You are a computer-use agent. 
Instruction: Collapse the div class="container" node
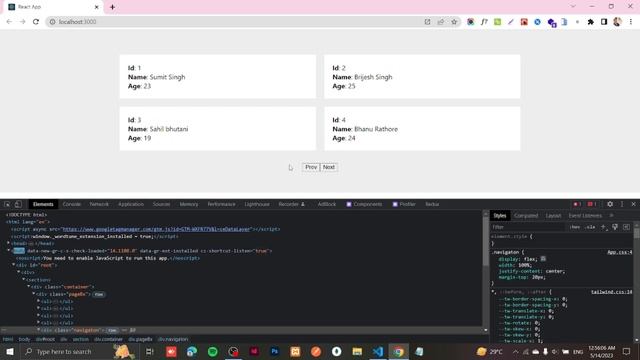[29, 286]
